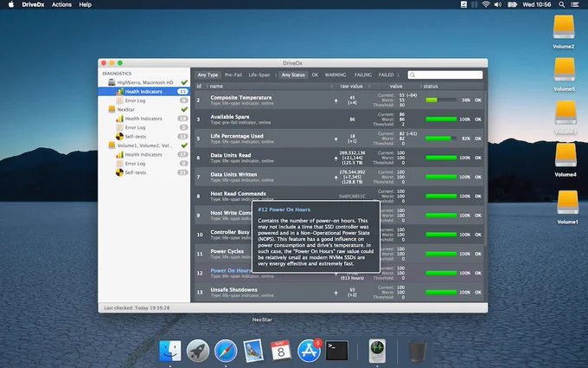Open Error Log under HighSierra, Macintosh HD
This screenshot has height=368, width=588.
135,100
